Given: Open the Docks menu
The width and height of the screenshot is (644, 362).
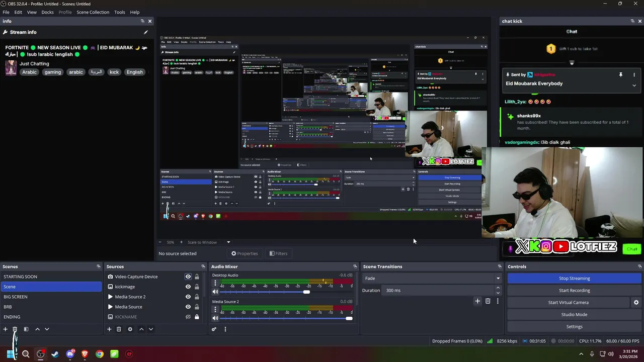Looking at the screenshot, I should (47, 12).
